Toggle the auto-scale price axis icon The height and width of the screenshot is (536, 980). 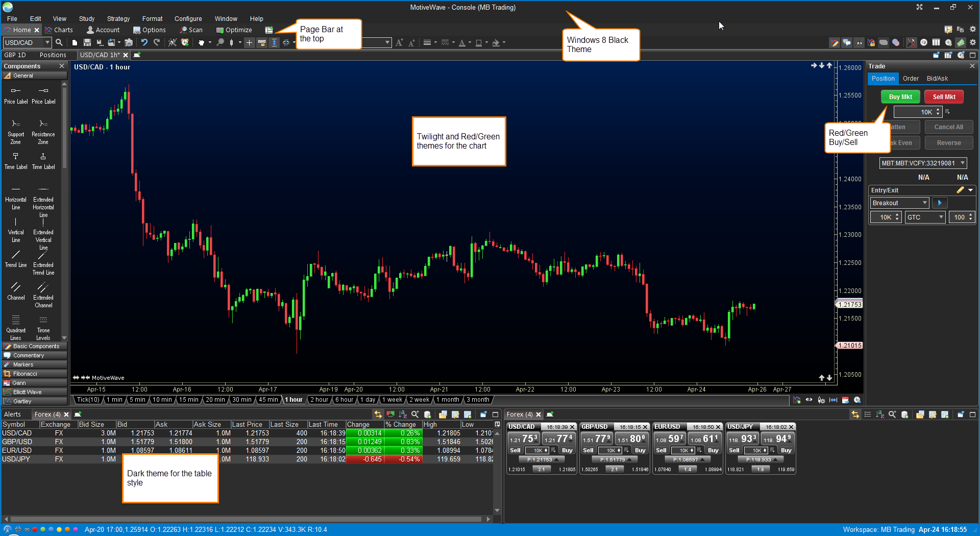(274, 42)
